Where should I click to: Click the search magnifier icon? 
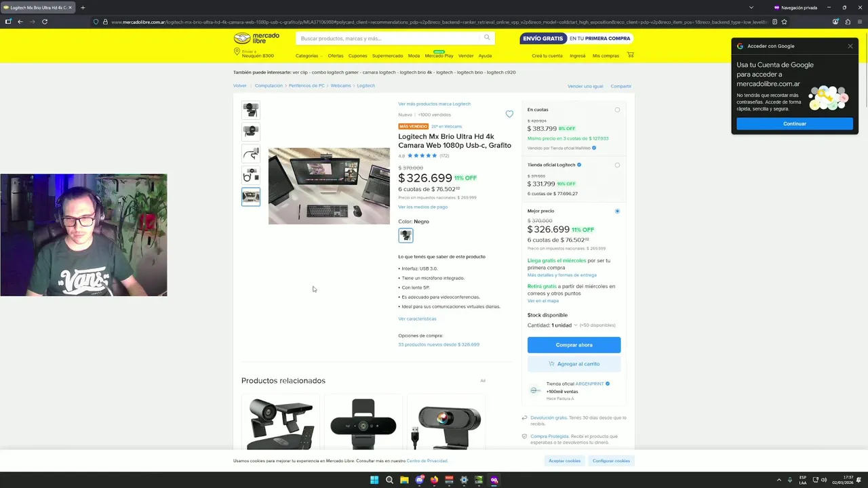tap(487, 38)
